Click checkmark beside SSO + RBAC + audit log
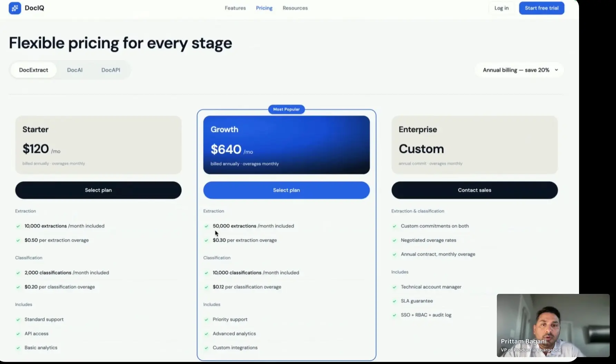Screen dimensions: 616x364 pyautogui.click(x=394, y=315)
